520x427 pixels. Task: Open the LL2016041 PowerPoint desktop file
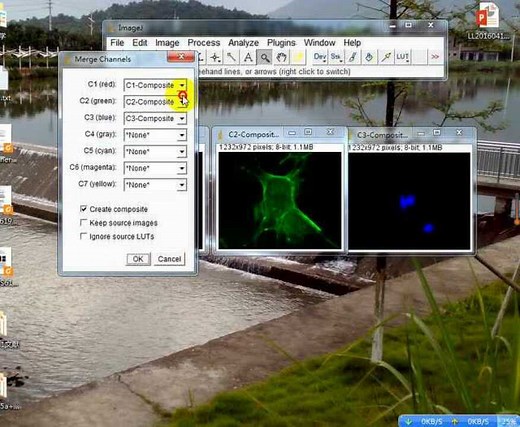488,22
